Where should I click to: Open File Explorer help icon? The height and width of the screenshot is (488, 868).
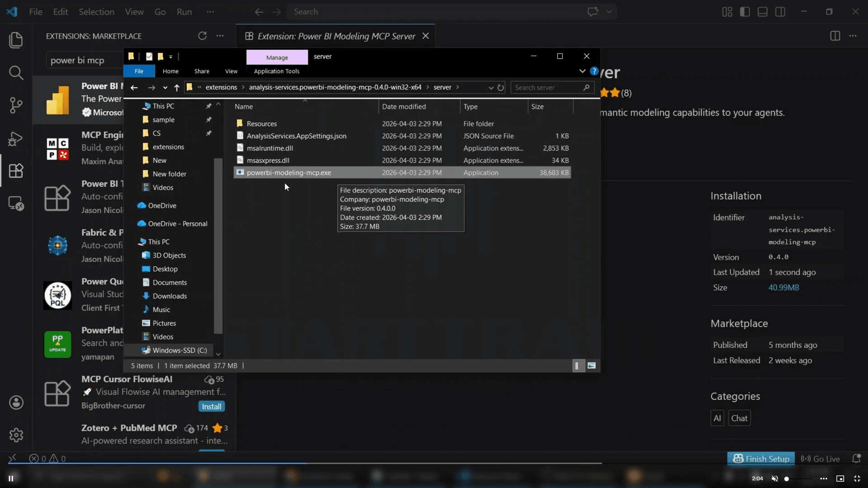tap(594, 71)
